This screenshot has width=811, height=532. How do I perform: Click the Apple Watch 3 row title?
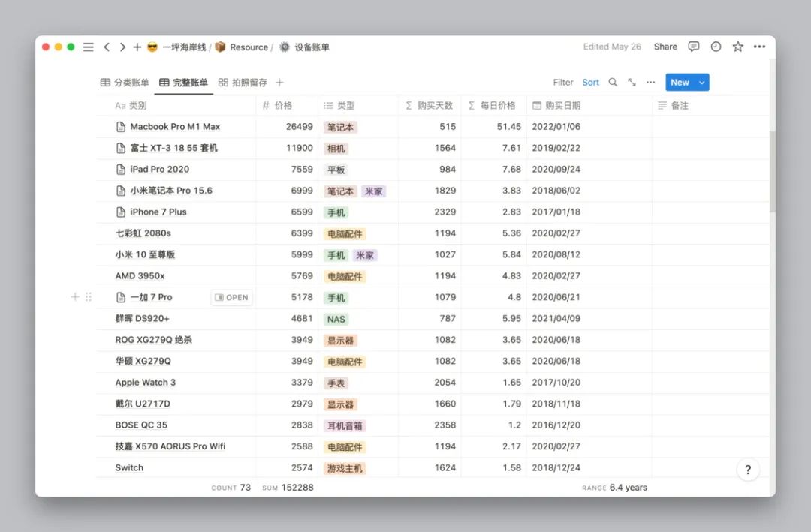146,383
